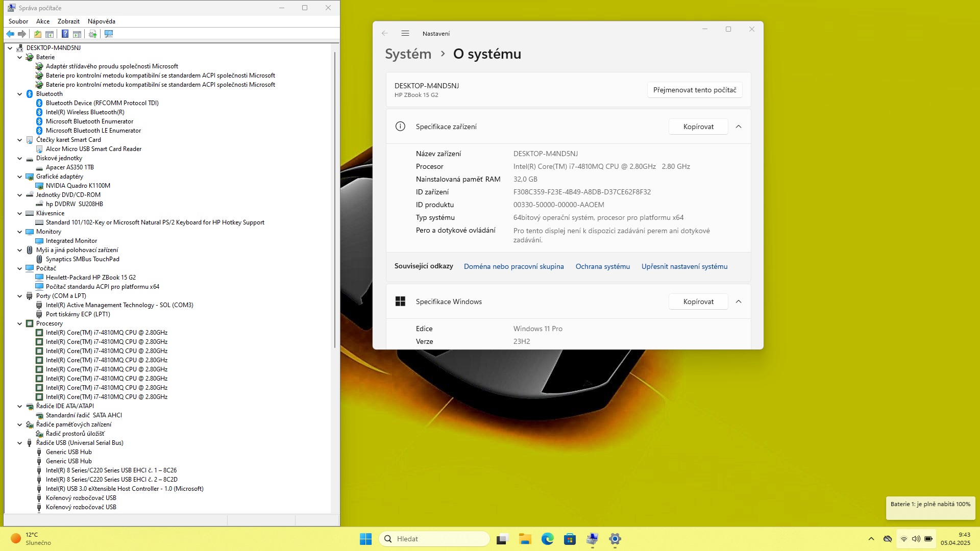
Task: Click the Forward arrow in Správa počítače toolbar
Action: click(x=22, y=34)
